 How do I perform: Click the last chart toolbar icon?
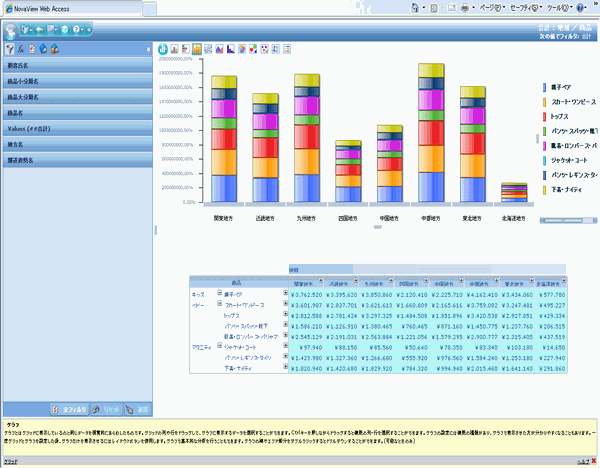pyautogui.click(x=287, y=49)
